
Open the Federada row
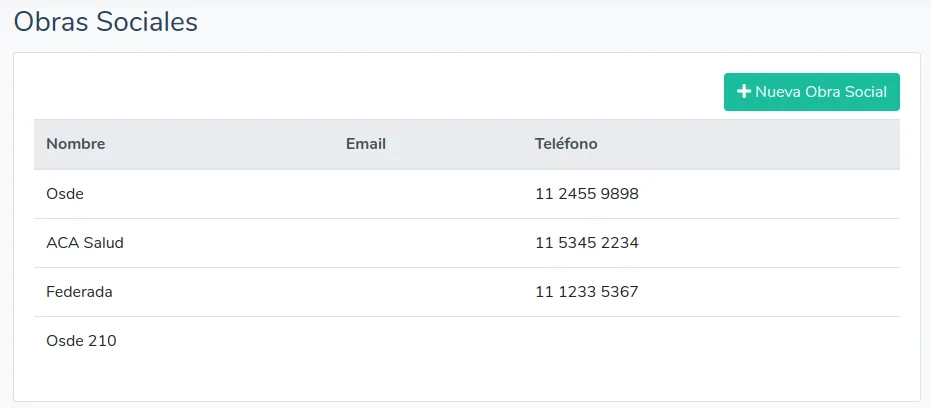pyautogui.click(x=79, y=292)
